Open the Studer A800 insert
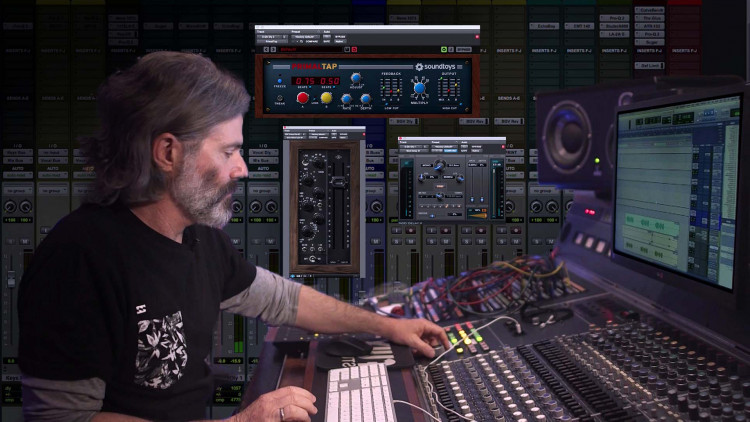The width and height of the screenshot is (750, 422). click(x=614, y=26)
